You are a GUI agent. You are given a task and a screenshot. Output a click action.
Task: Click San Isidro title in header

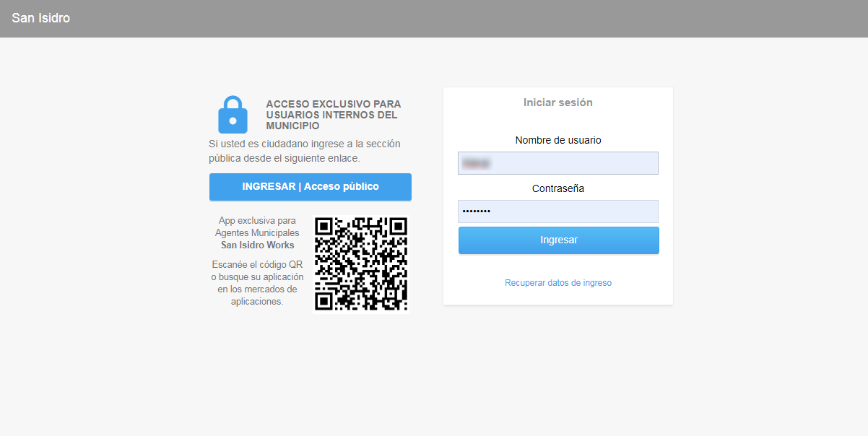(x=41, y=18)
